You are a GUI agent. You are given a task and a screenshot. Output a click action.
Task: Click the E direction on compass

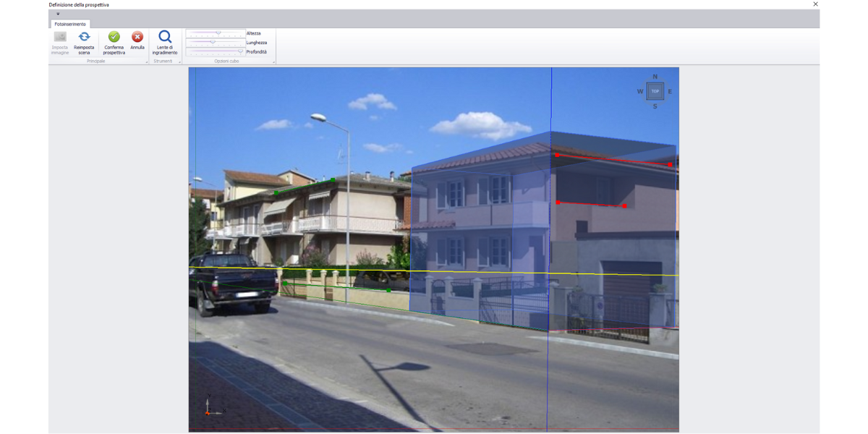pyautogui.click(x=670, y=92)
